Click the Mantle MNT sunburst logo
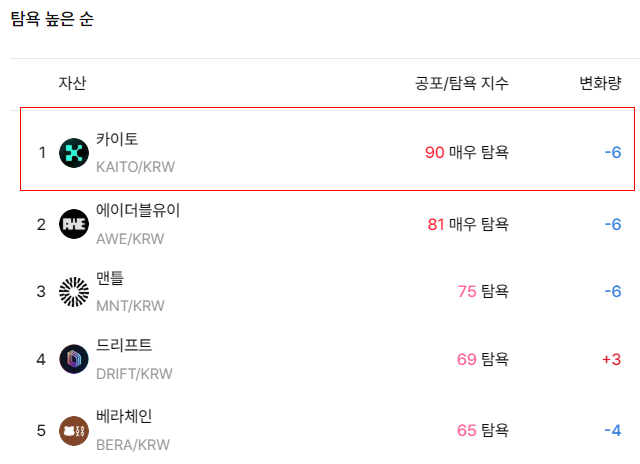640x464 pixels. (74, 292)
